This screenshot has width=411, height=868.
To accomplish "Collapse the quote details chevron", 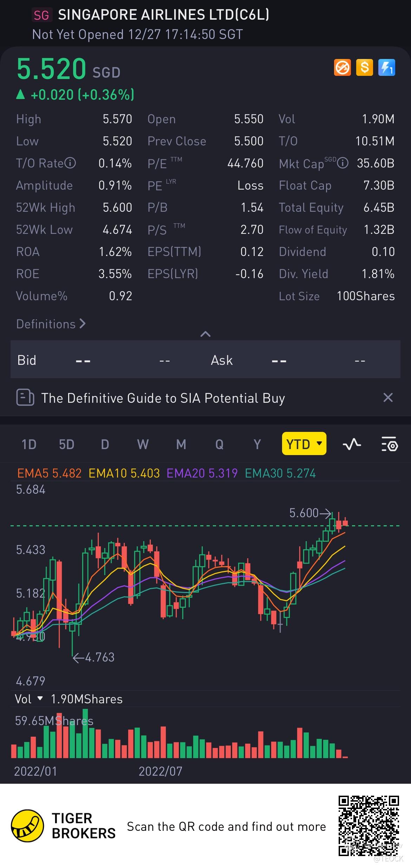I will click(x=205, y=334).
